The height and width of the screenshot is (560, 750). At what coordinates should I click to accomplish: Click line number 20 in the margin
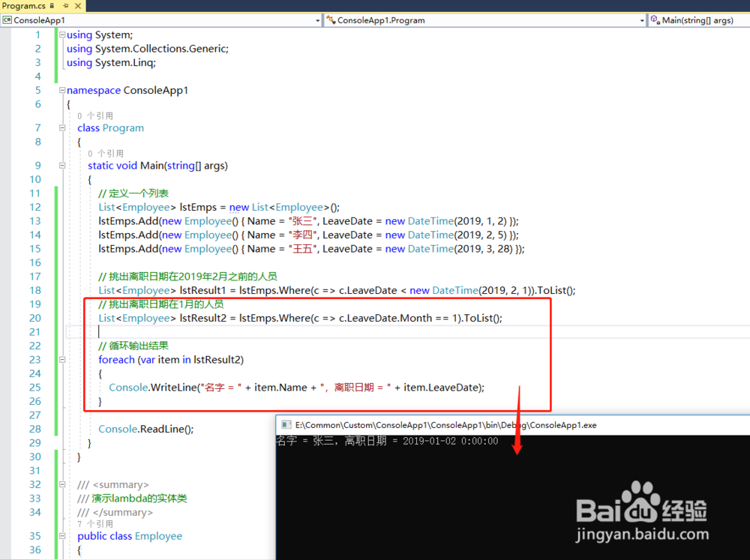tap(35, 318)
